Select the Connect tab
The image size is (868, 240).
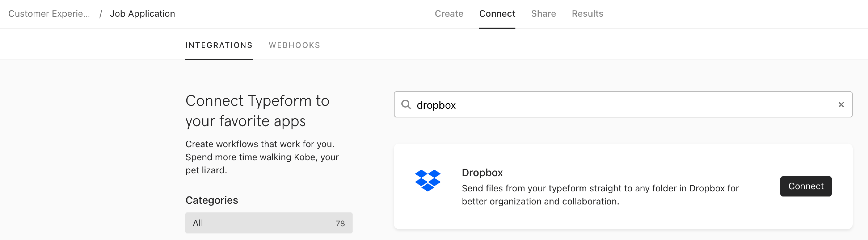click(x=497, y=13)
